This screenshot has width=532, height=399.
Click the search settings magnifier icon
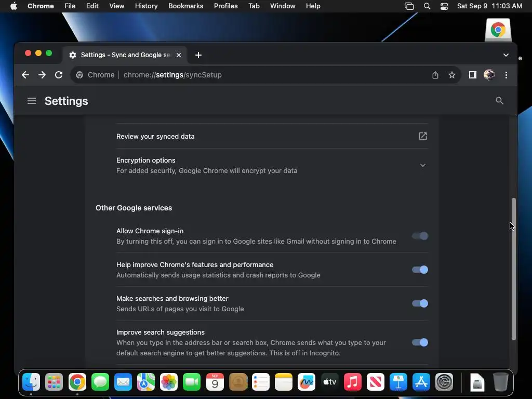[x=499, y=100]
